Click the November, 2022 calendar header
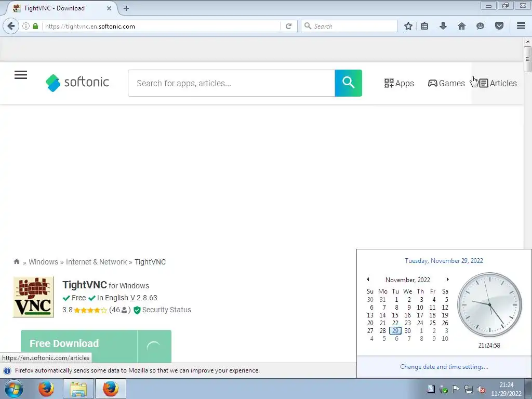Screen dimensions: 532x399 (407, 280)
